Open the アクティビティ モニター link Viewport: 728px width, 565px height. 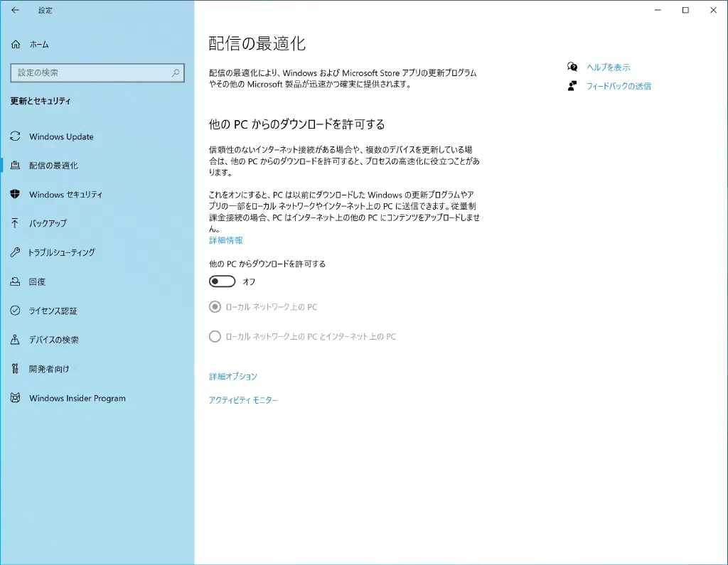click(x=242, y=400)
